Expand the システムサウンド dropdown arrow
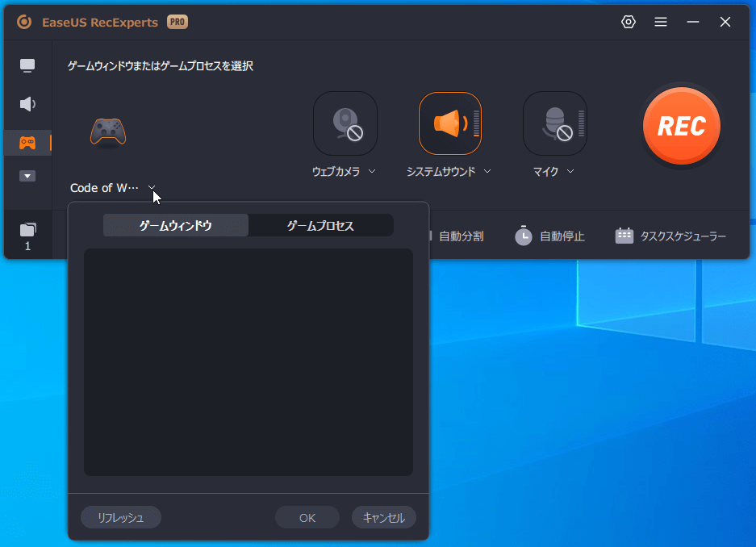 (487, 171)
